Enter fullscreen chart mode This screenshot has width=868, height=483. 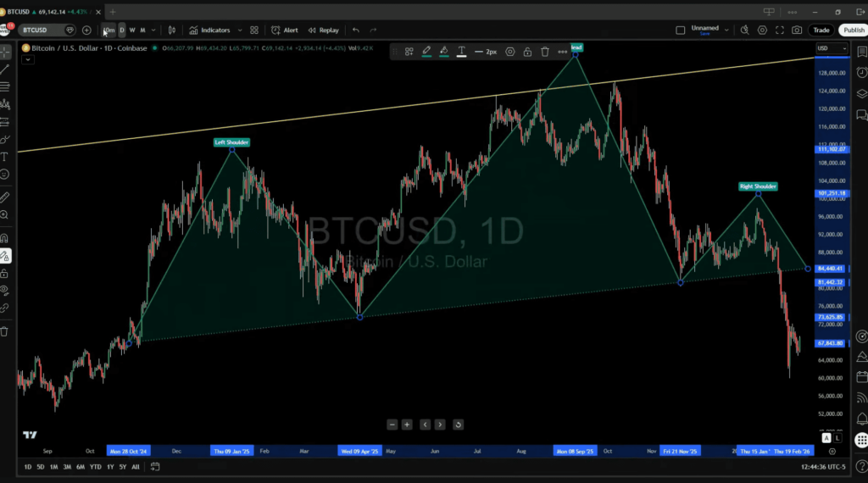pyautogui.click(x=780, y=31)
